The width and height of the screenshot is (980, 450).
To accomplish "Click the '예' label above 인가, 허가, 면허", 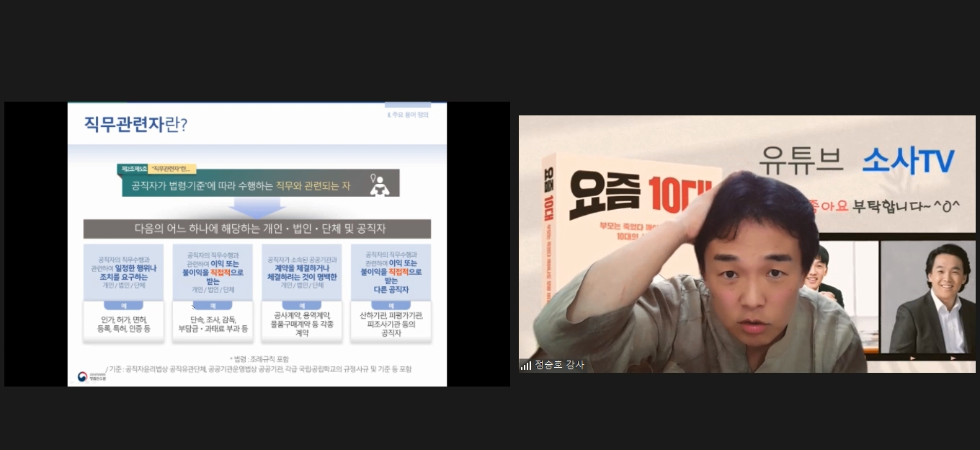I will [x=123, y=305].
